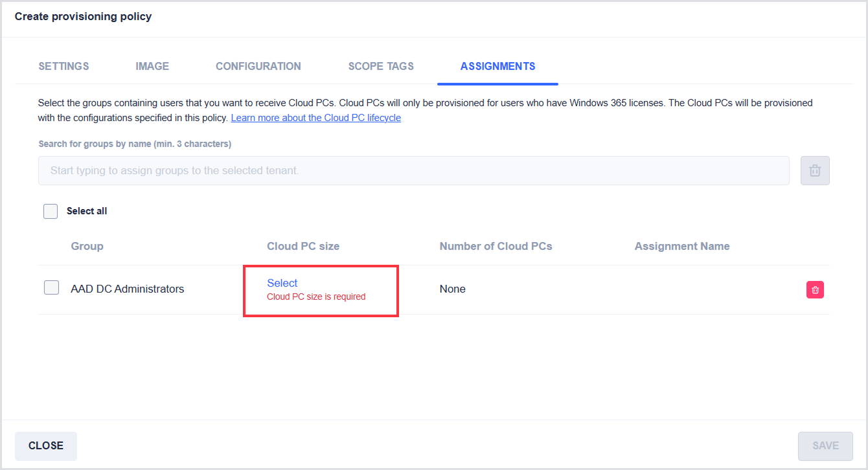Click the AAD DC Administrators group name
This screenshot has width=868, height=470.
(128, 289)
